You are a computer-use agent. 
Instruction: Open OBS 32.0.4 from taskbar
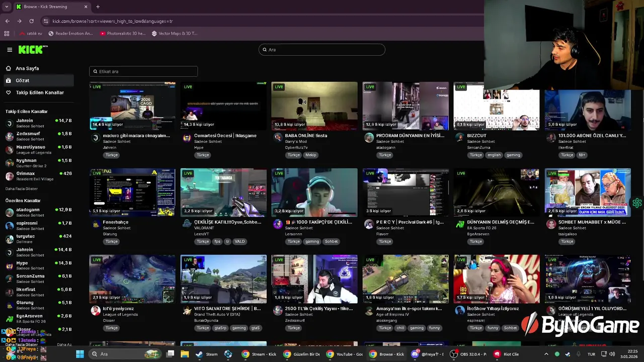(x=468, y=354)
